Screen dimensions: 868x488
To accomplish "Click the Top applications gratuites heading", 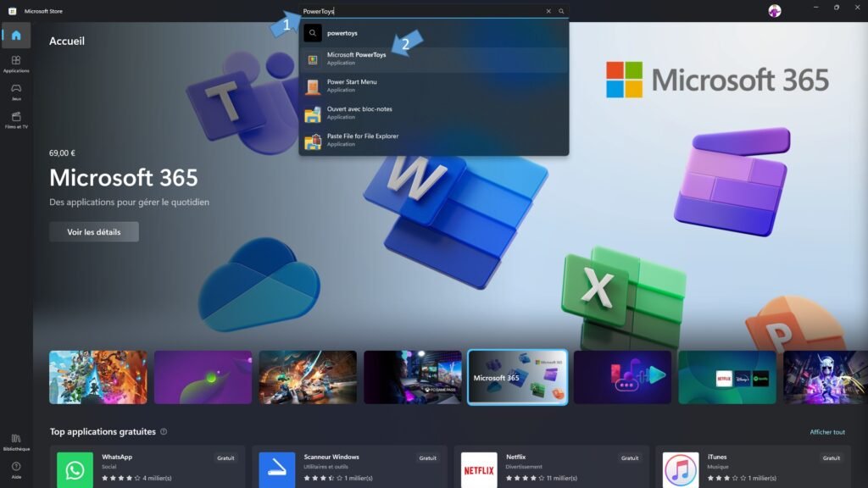I will (x=103, y=431).
